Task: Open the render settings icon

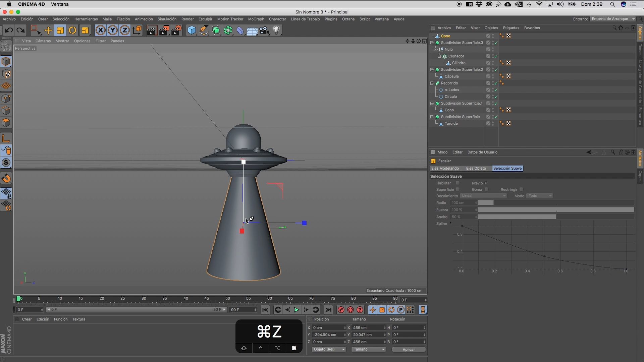Action: [176, 30]
